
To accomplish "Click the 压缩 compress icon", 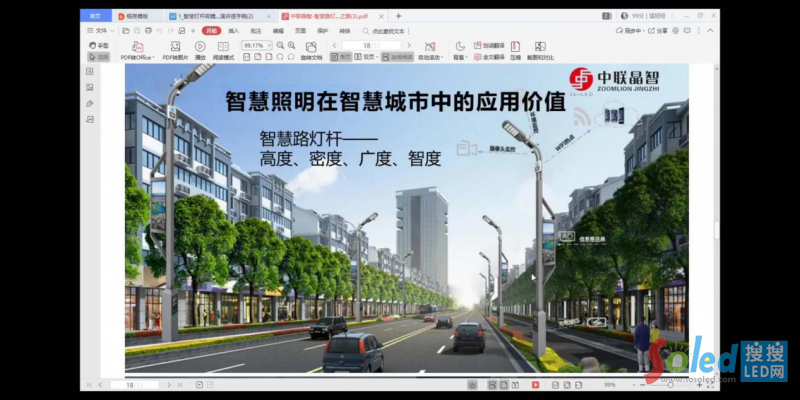I will [515, 48].
